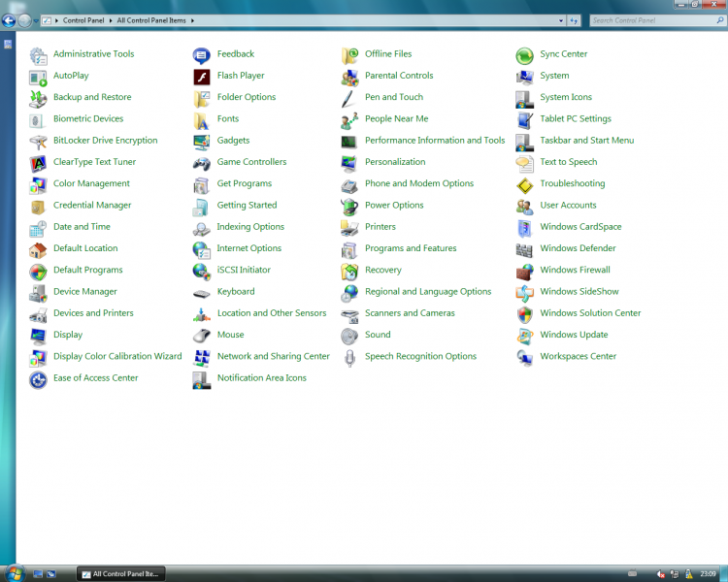Viewport: 728px width, 582px height.
Task: Expand the arrow after Control Panel breadcrumb
Action: point(111,20)
